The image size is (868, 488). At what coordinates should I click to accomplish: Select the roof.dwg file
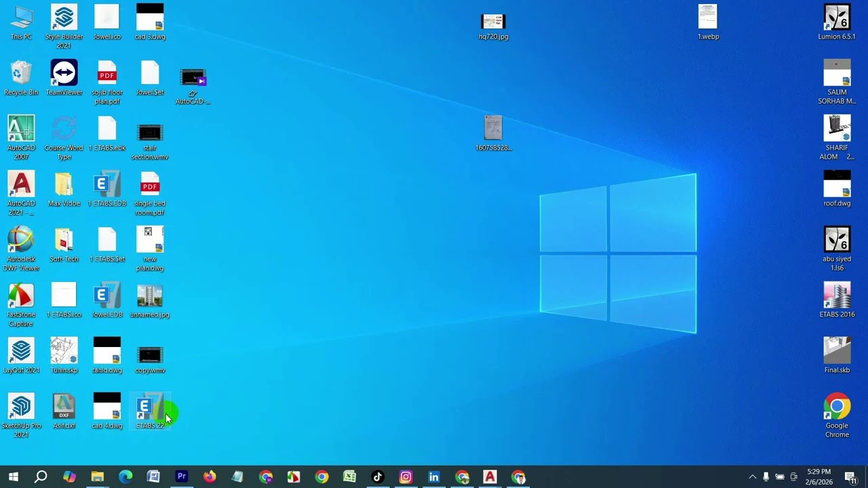837,189
